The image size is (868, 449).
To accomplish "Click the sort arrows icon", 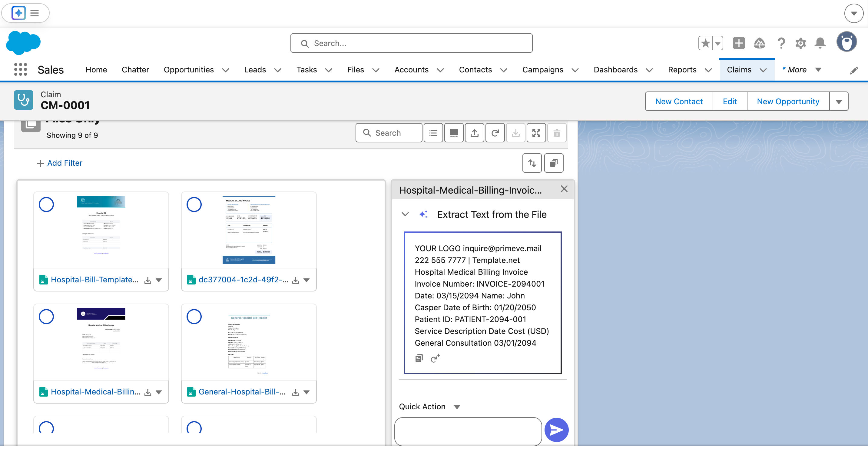I will pos(532,164).
